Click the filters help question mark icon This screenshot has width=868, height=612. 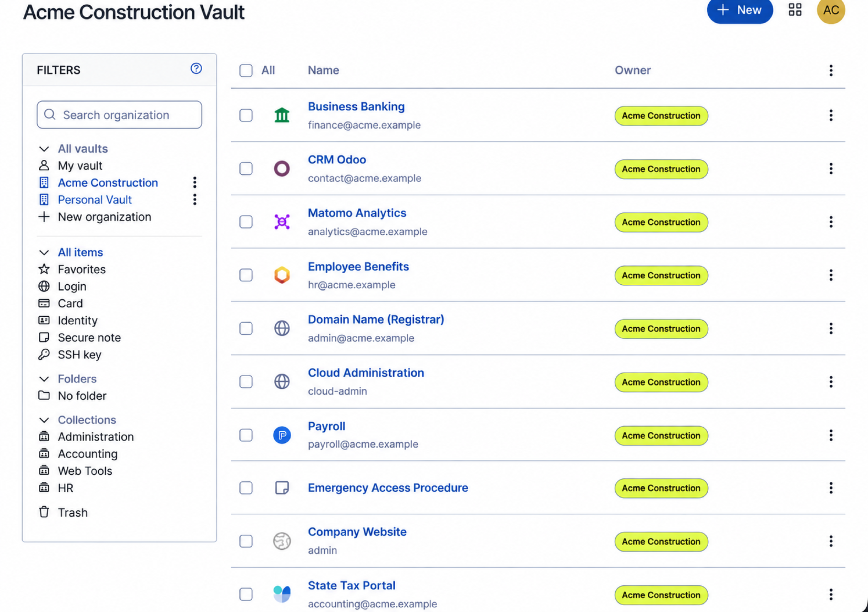point(196,69)
